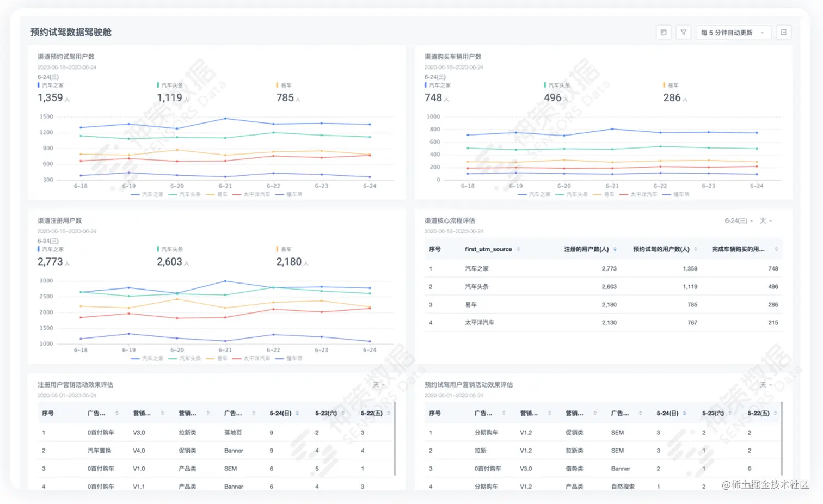Click the 汽车之家 row in 渠道核心流程评估 table
Viewport: 823px width, 504px height.
pos(603,269)
